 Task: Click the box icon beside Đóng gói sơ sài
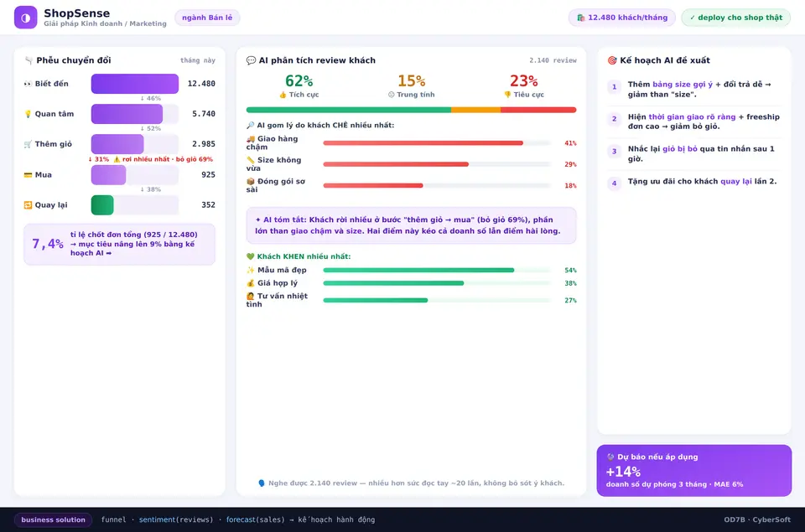point(251,182)
